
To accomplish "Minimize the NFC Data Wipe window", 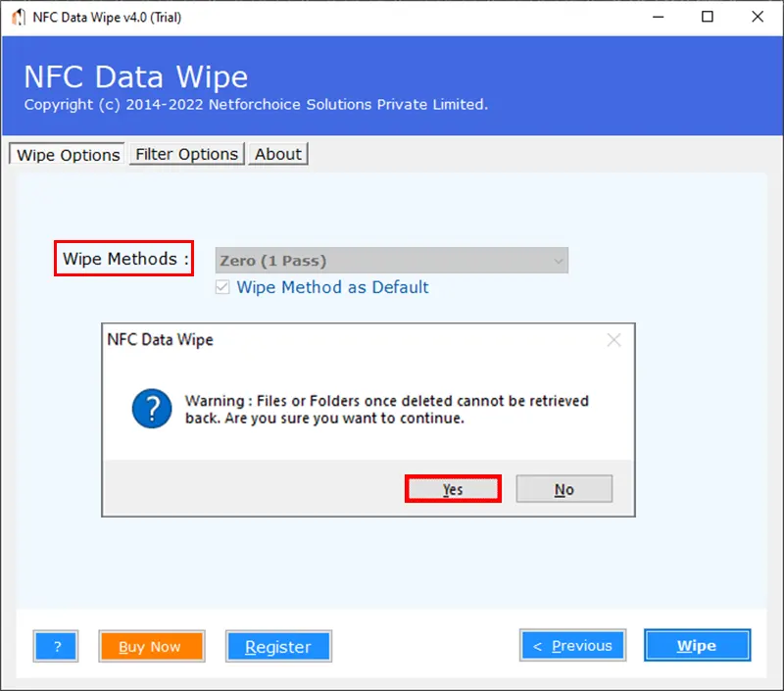I will coord(658,17).
